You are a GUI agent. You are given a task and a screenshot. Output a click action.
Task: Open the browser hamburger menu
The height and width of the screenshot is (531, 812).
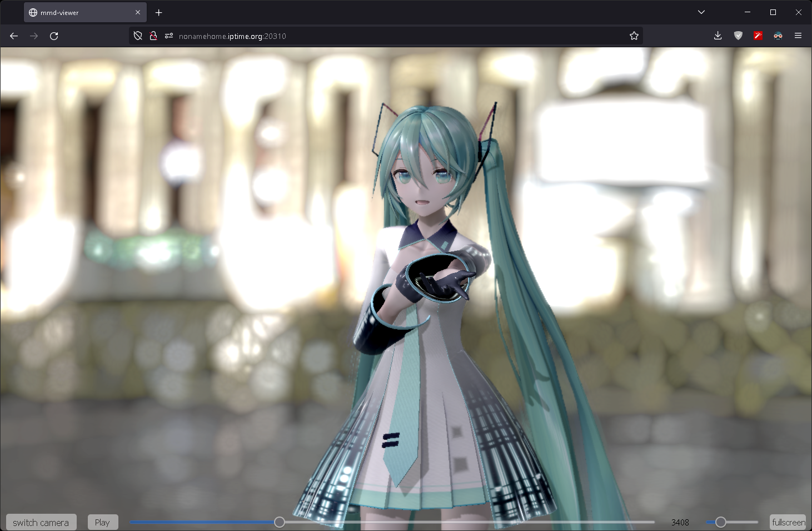tap(798, 36)
